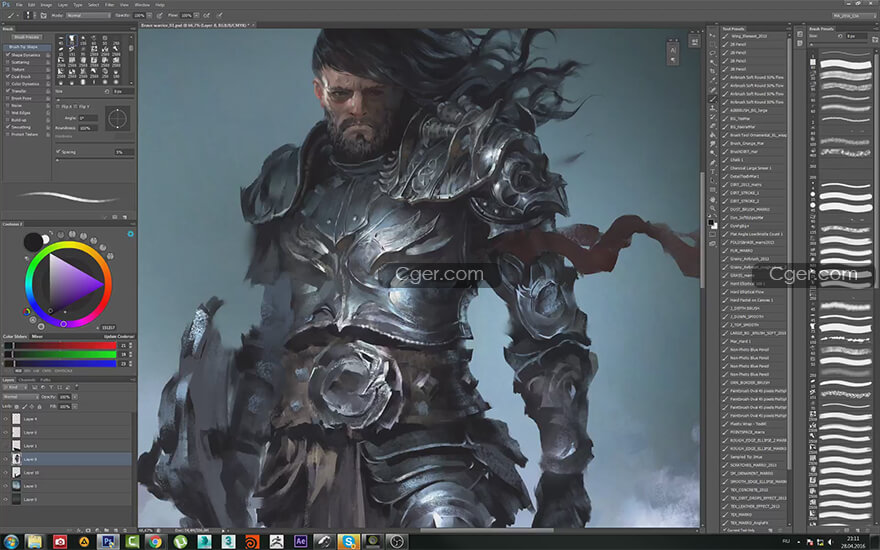
Task: Enable the Scattering checkbox
Action: coord(7,62)
